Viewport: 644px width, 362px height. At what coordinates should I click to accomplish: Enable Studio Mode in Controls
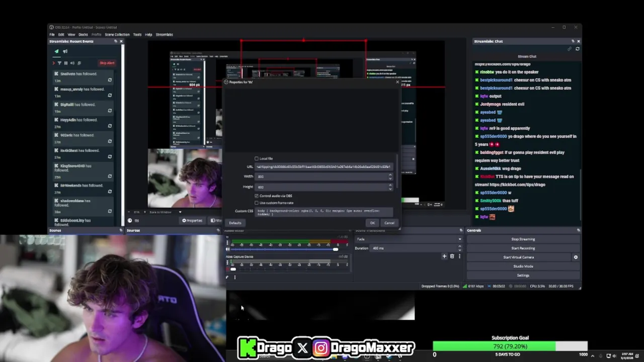pyautogui.click(x=523, y=266)
